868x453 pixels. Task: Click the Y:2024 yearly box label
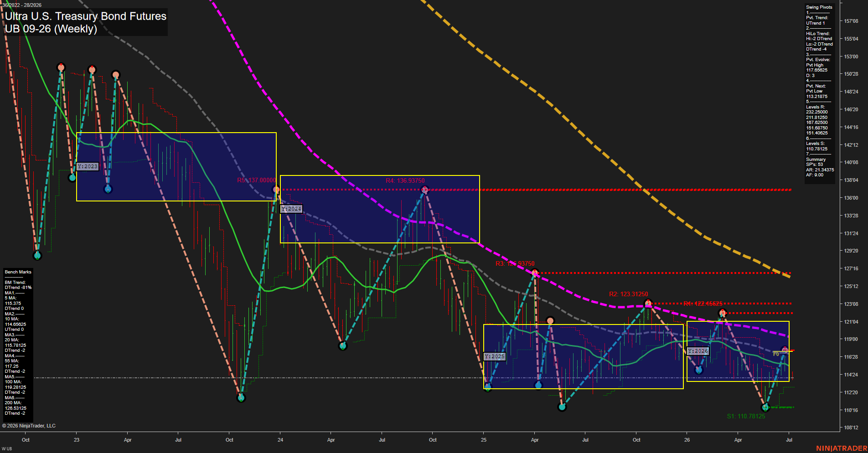tap(291, 209)
